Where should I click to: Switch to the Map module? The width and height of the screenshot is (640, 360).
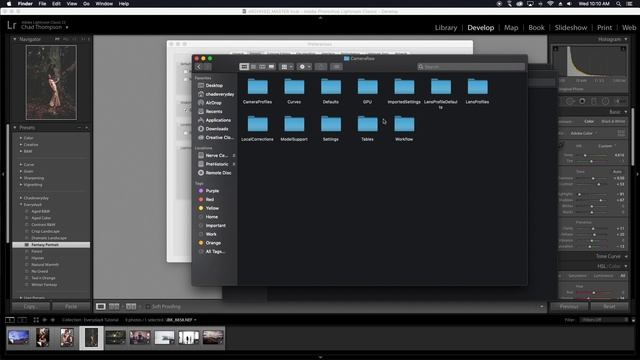(x=511, y=28)
